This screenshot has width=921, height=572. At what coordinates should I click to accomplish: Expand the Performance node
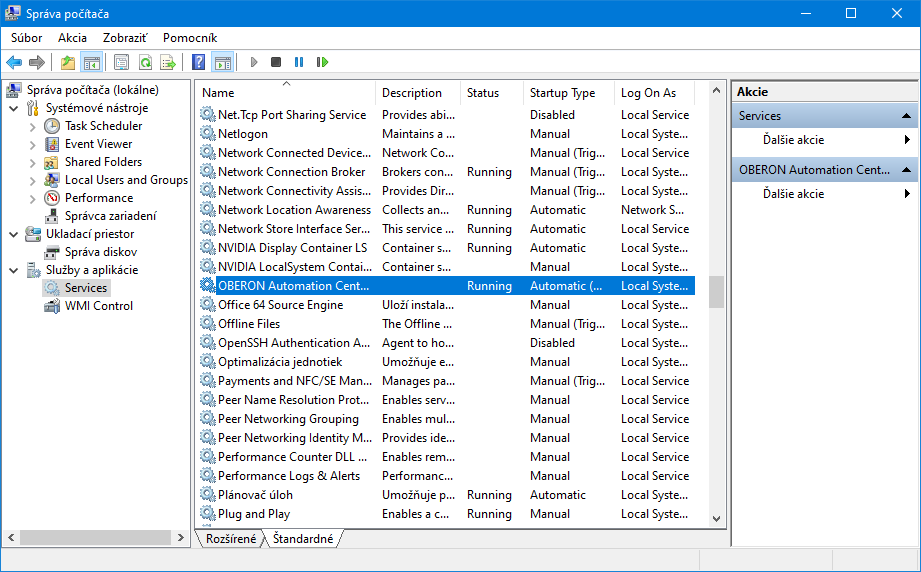(32, 199)
